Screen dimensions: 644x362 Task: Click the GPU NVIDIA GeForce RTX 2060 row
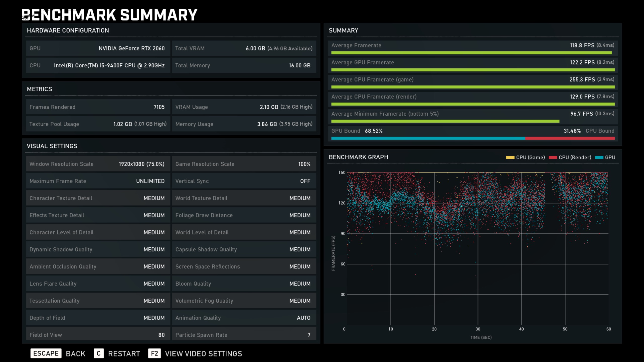(98, 48)
